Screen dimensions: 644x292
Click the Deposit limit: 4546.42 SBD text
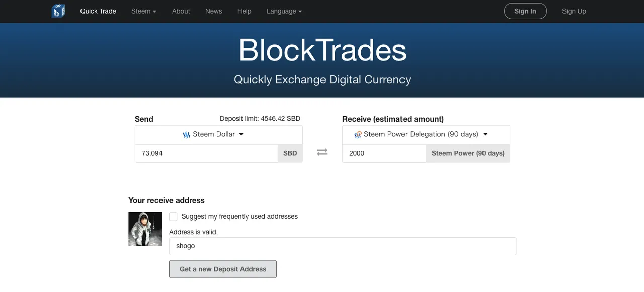[260, 119]
